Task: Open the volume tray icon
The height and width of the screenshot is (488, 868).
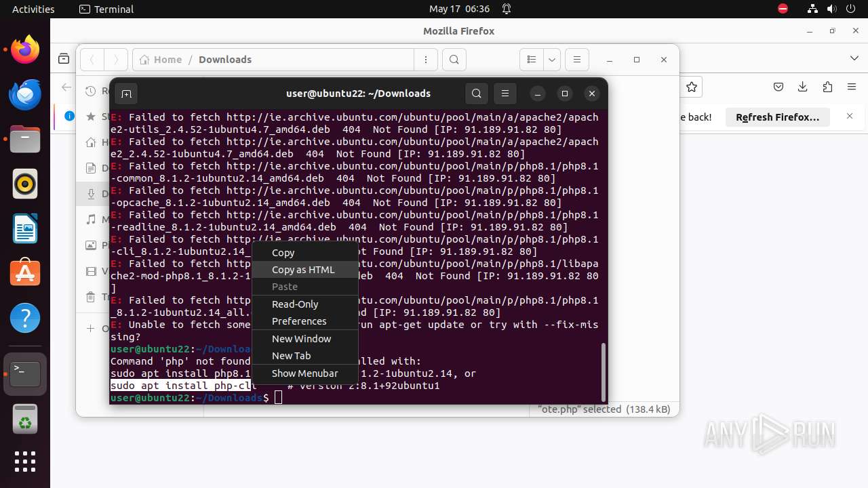Action: [x=831, y=9]
